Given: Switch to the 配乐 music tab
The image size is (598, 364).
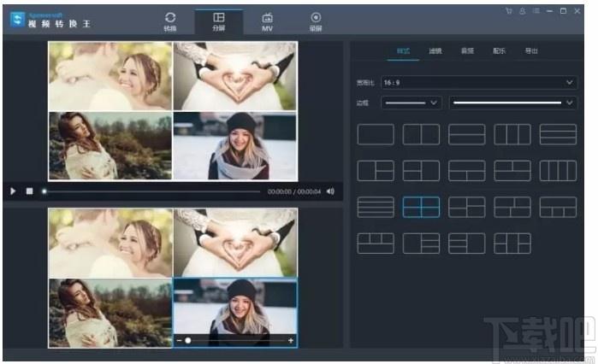Looking at the screenshot, I should (x=500, y=51).
